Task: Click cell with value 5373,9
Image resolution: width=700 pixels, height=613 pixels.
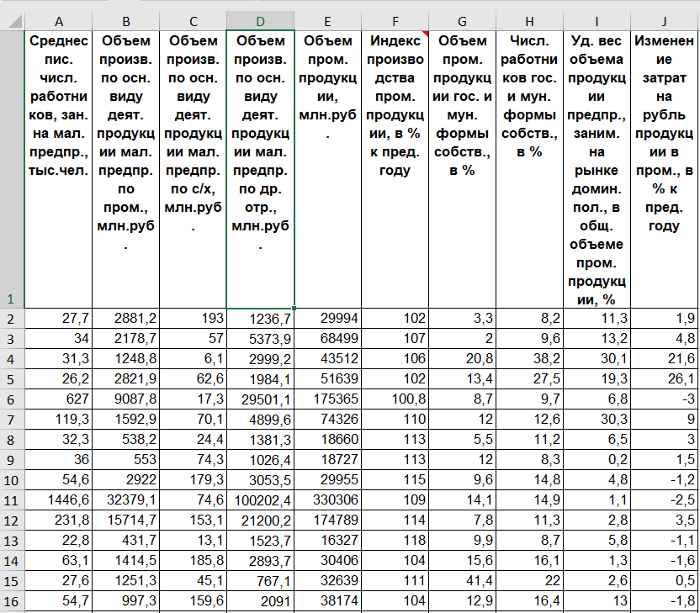Action: tap(260, 339)
